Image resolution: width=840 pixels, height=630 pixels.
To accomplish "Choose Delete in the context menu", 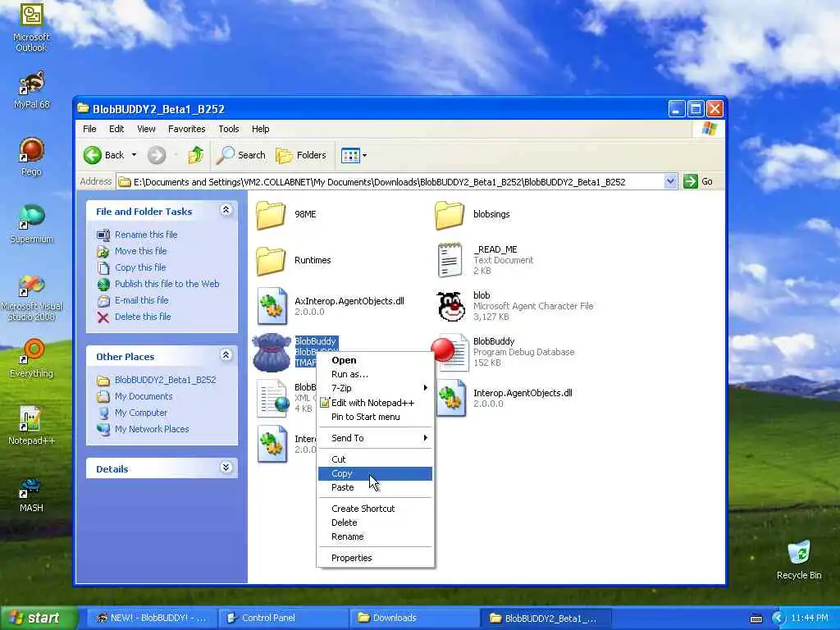I will tap(375, 523).
